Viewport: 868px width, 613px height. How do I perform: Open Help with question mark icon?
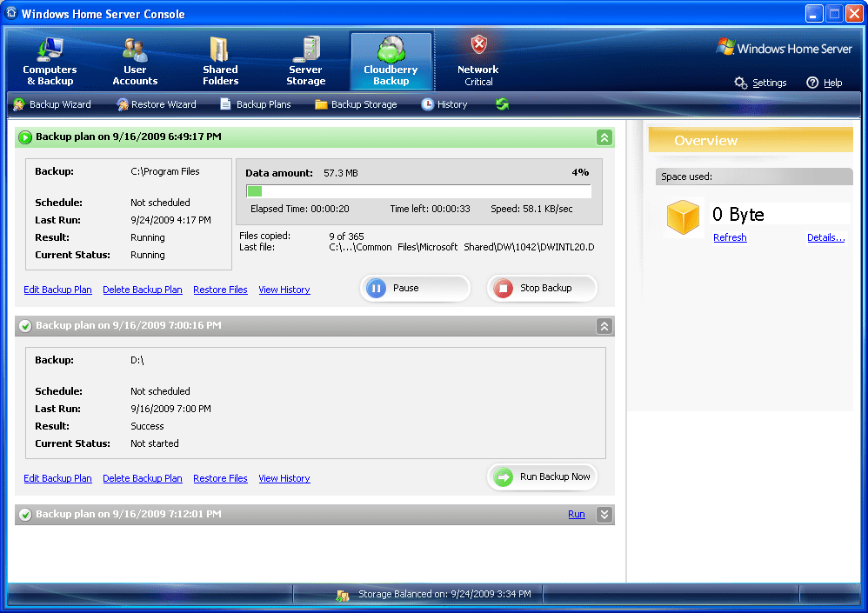pos(825,83)
